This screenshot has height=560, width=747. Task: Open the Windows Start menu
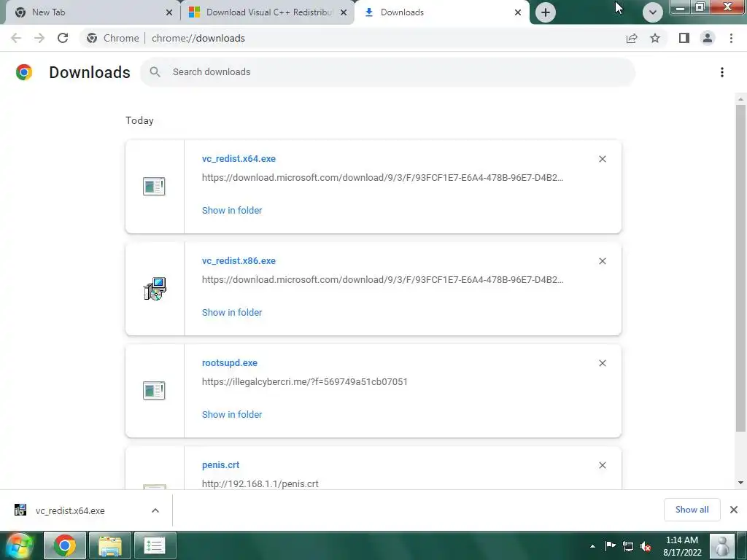point(18,545)
